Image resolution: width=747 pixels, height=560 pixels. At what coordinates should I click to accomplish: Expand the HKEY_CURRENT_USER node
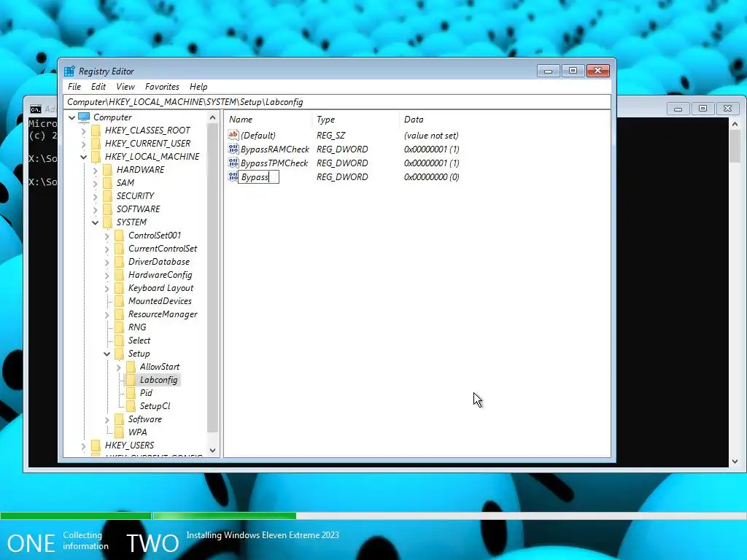[84, 144]
